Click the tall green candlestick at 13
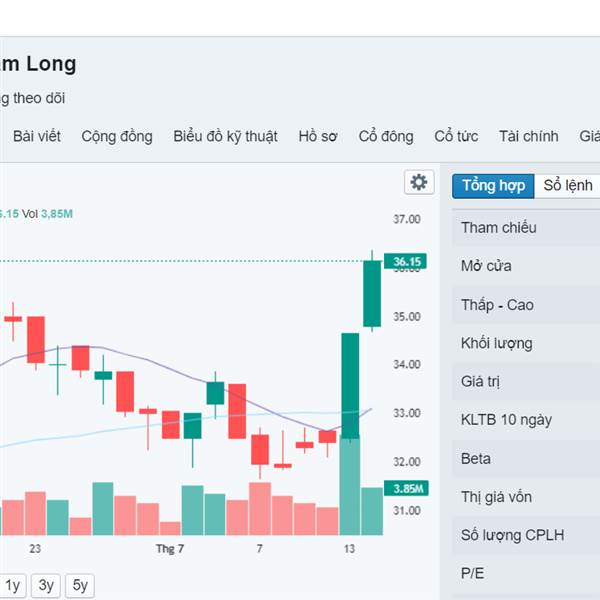600x600 pixels. [x=350, y=385]
